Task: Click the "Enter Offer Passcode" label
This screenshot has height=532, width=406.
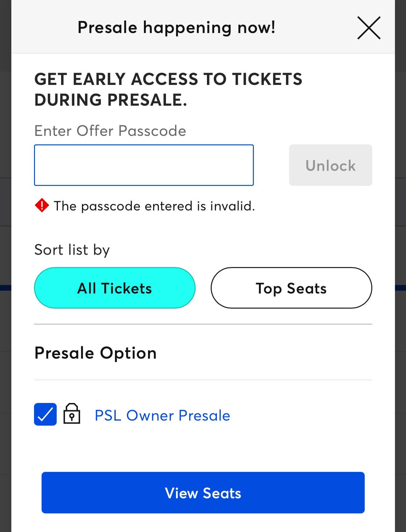Action: click(110, 131)
